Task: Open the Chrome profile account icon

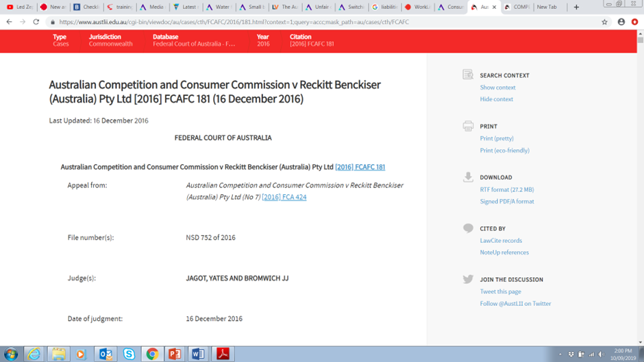Action: [621, 22]
